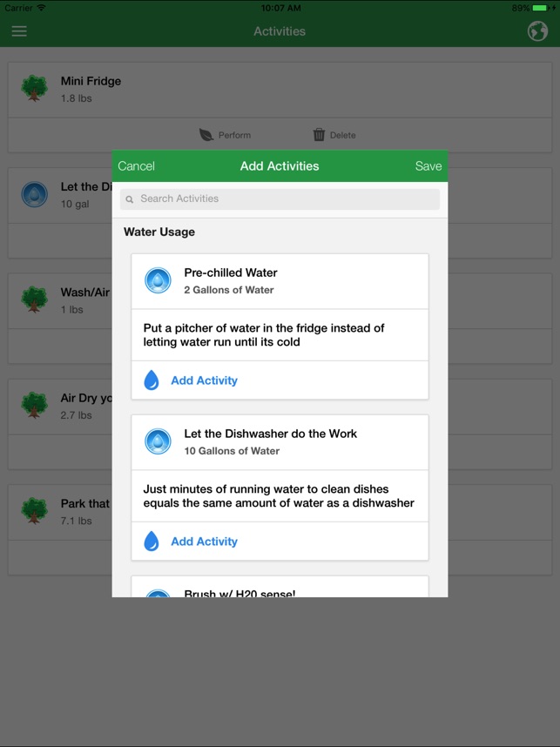Tap the Let the Dishwasher badge icon

click(158, 441)
